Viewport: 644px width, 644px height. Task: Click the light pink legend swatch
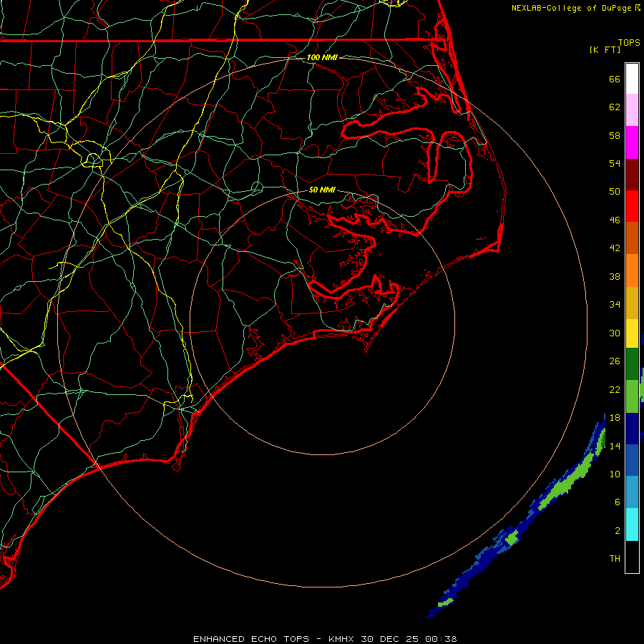pyautogui.click(x=632, y=110)
